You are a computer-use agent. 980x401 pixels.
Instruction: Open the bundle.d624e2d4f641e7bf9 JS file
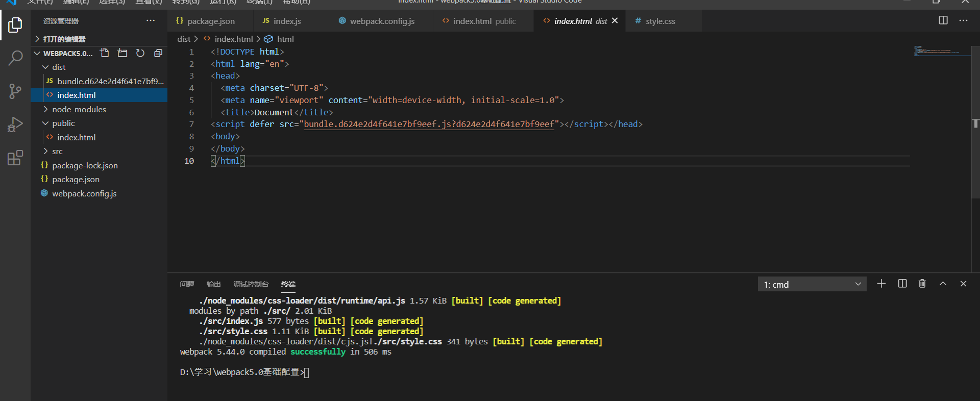click(x=99, y=81)
